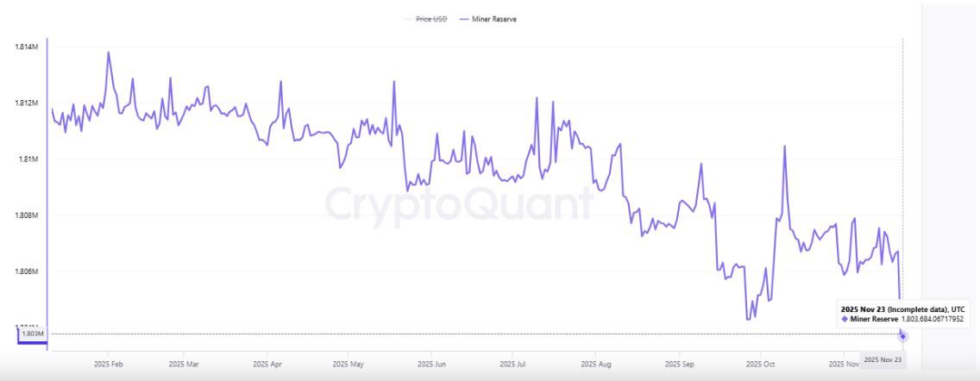The width and height of the screenshot is (980, 381).
Task: Select the 1.81M y-axis label
Action: point(29,159)
